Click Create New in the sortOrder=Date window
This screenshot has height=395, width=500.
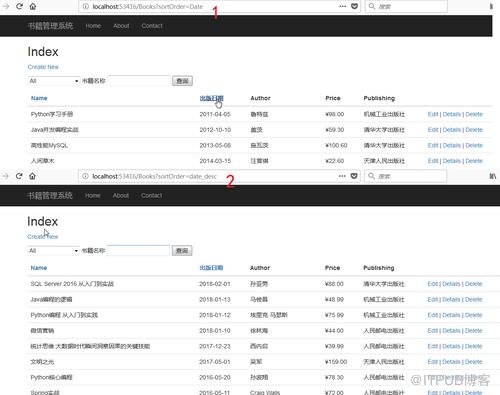pos(43,67)
